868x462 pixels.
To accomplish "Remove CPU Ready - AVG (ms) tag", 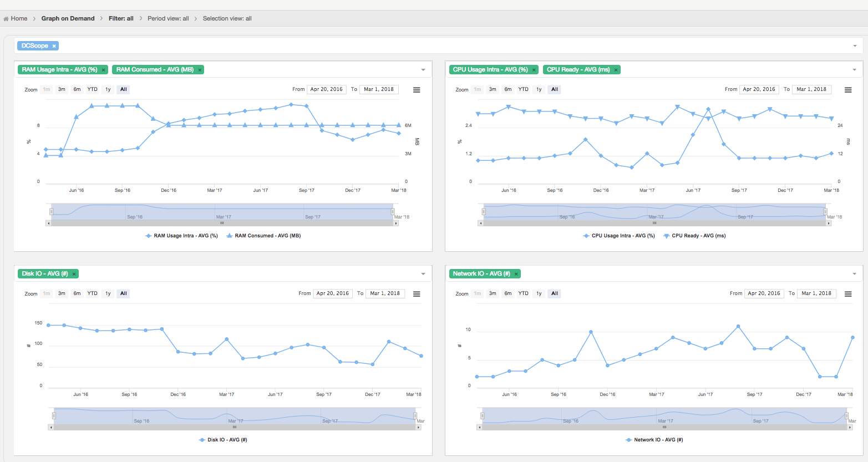I will pyautogui.click(x=616, y=70).
